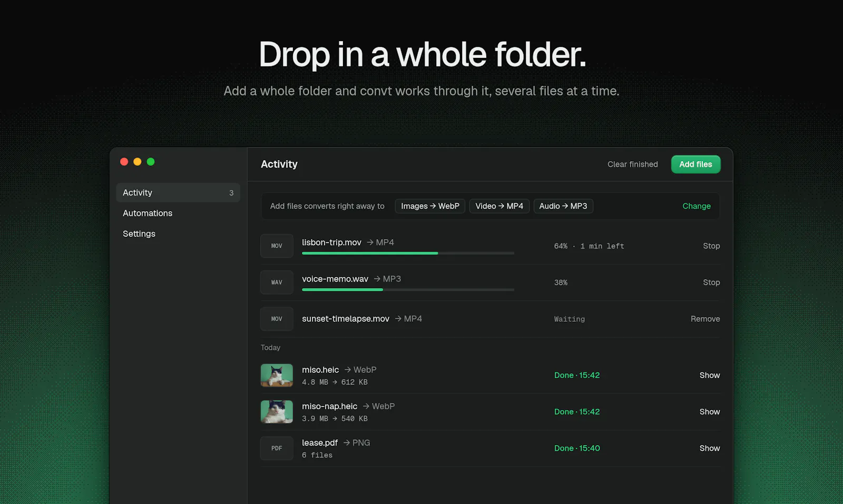Click the "Done · 15:40" status

click(577, 448)
